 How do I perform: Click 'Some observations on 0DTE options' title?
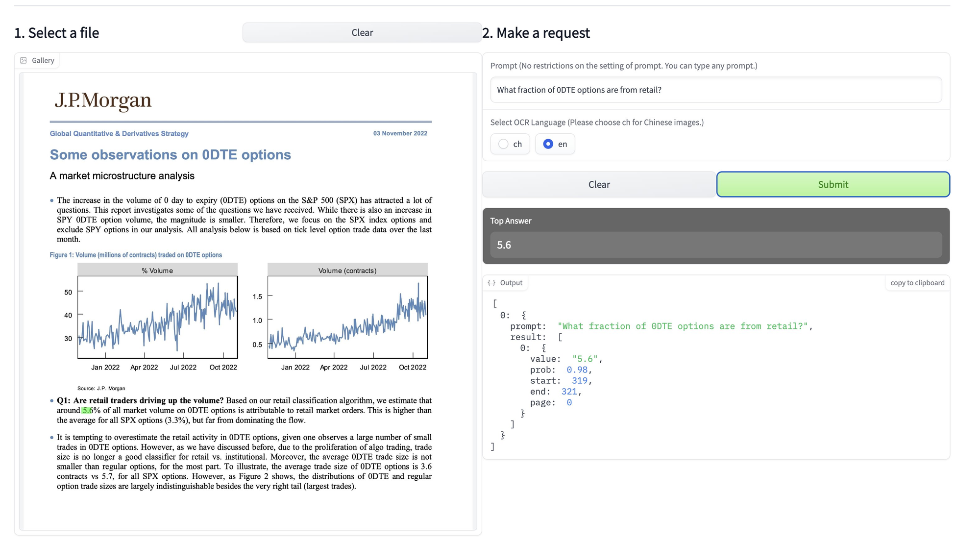click(x=170, y=155)
